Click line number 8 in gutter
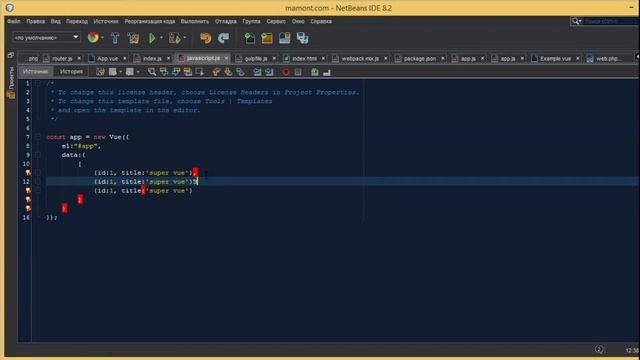 pos(28,146)
